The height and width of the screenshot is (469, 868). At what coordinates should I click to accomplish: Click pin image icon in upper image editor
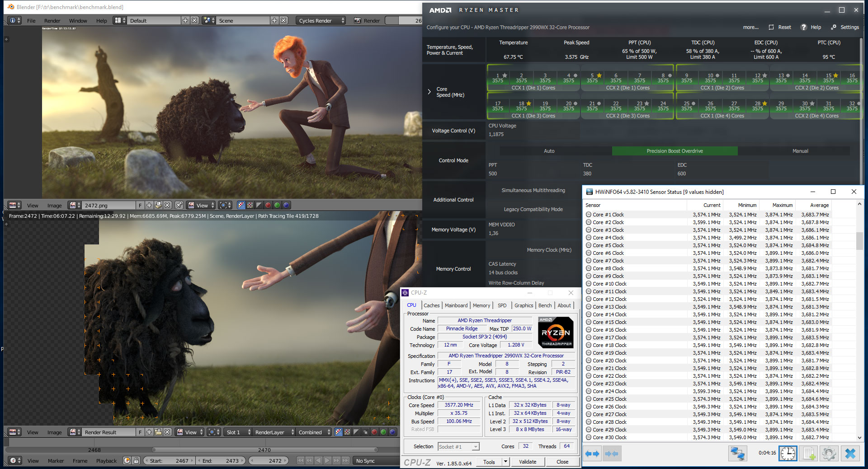point(179,205)
